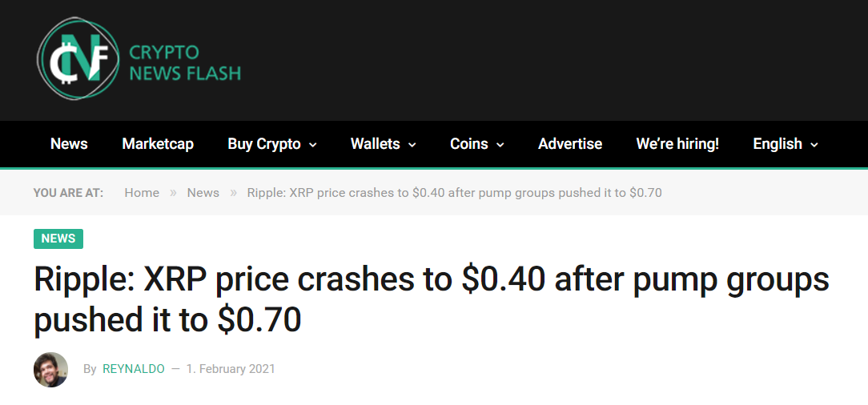Expand the Buy Crypto dropdown chevron
Viewport: 868px width, 405px height.
point(313,145)
